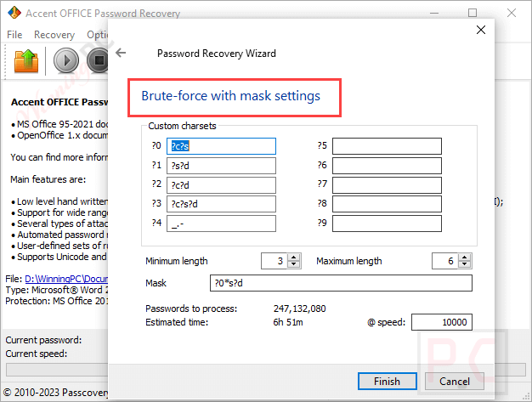The image size is (532, 402).
Task: Click the 'Custom charsets' group label
Action: 182,126
